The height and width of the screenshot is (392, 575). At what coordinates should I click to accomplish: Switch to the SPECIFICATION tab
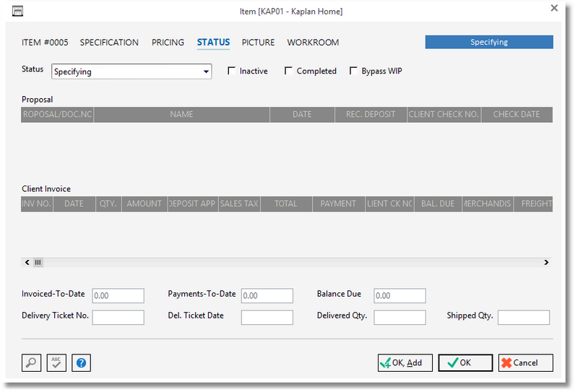(x=109, y=43)
